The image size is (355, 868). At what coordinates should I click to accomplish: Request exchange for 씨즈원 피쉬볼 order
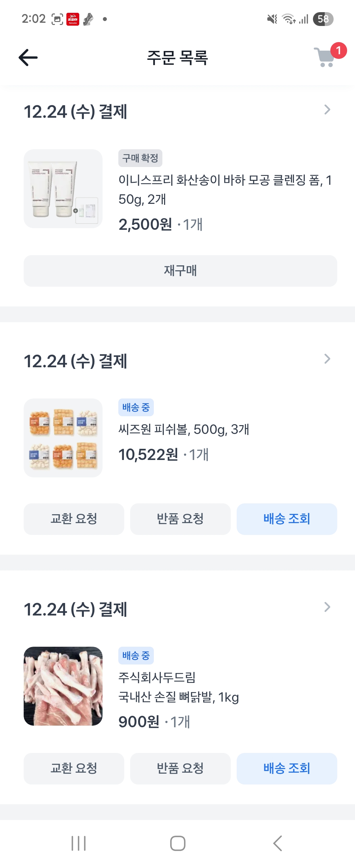(74, 519)
